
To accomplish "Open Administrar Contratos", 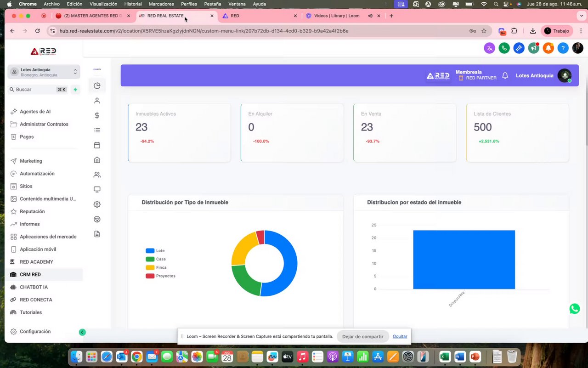I will (44, 124).
